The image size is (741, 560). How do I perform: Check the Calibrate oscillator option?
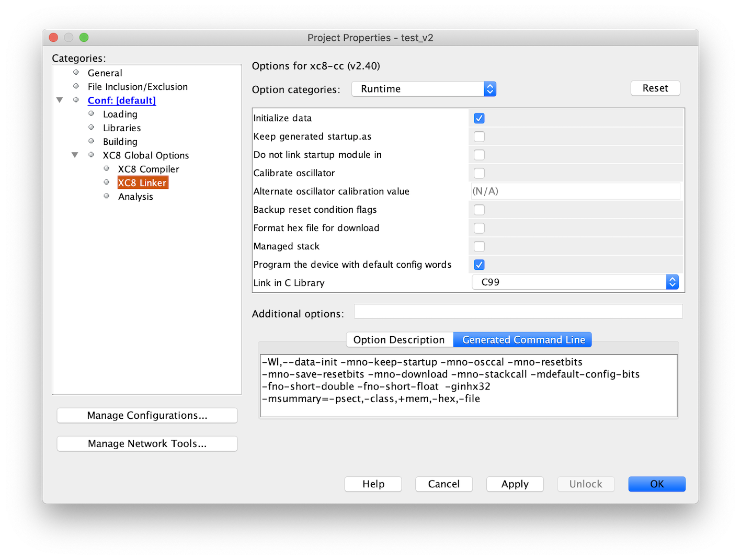tap(479, 173)
